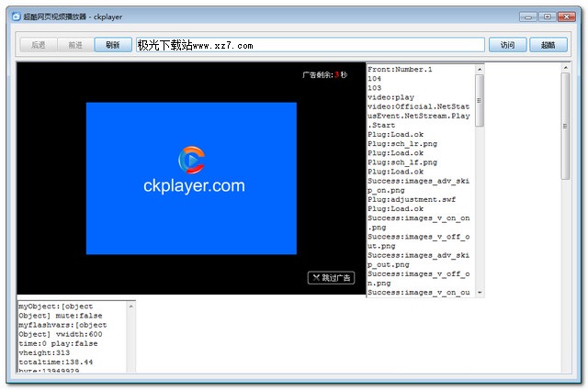This screenshot has width=588, height=390.
Task: Click main page scrollbar thumb
Action: (566, 126)
